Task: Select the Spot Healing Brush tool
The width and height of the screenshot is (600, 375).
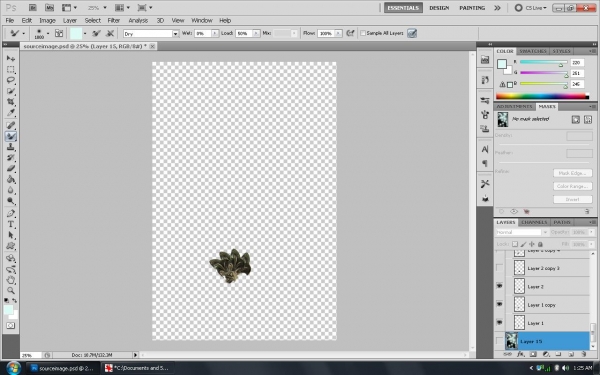Action: point(11,125)
